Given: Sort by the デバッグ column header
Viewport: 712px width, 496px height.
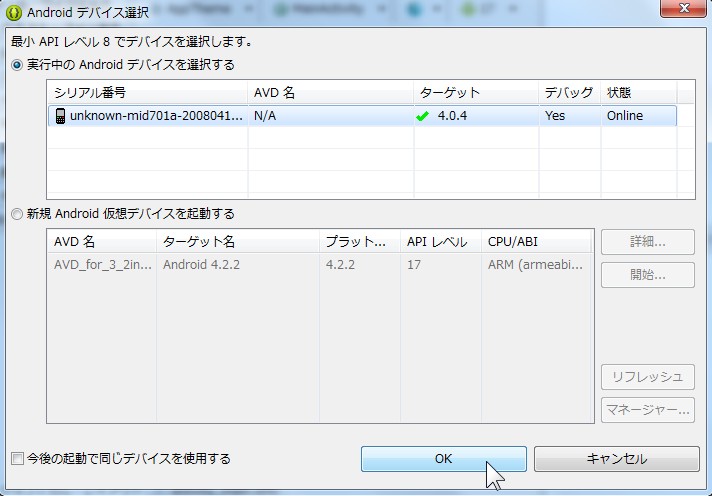Looking at the screenshot, I should click(x=570, y=93).
